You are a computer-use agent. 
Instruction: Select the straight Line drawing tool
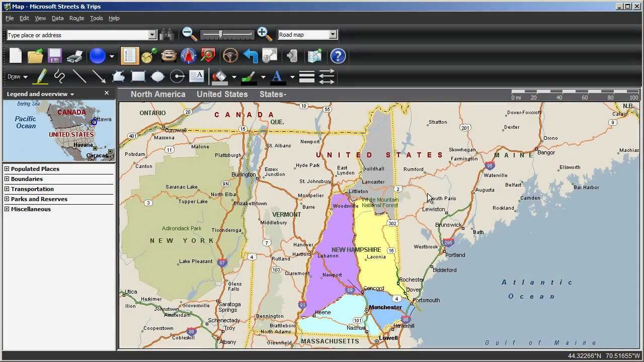point(79,77)
